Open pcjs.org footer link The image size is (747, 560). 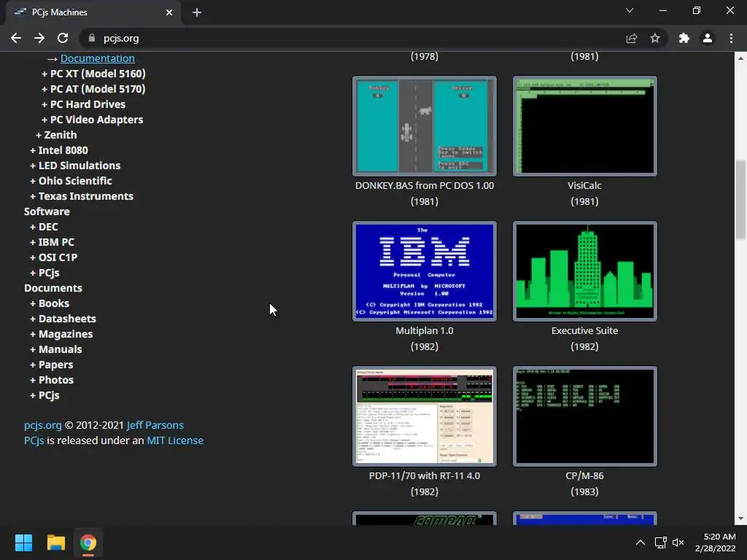click(43, 425)
